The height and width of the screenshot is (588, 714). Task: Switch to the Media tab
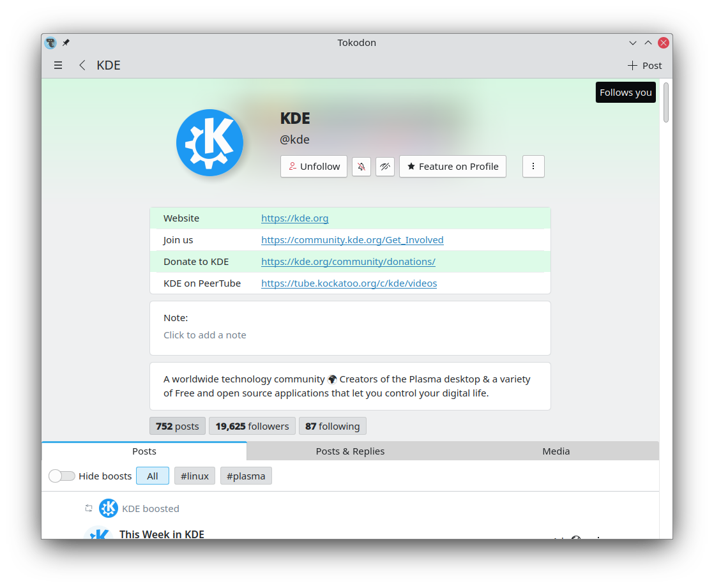(x=556, y=451)
